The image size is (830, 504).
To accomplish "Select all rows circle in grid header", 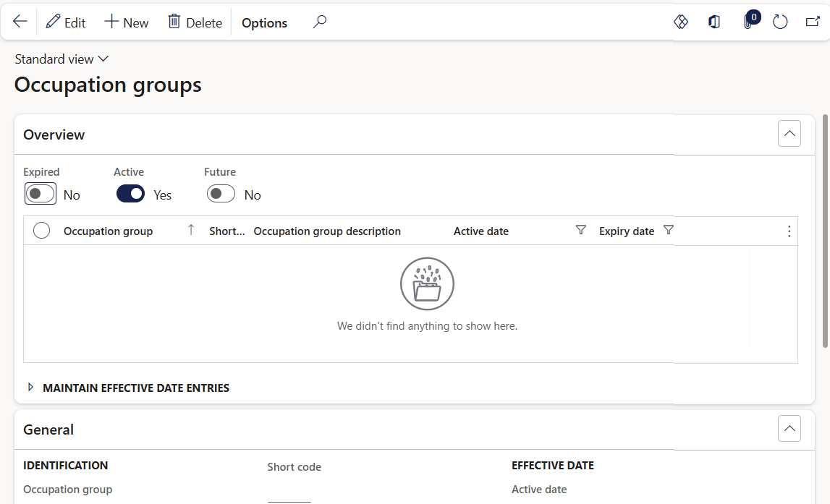I will [41, 231].
